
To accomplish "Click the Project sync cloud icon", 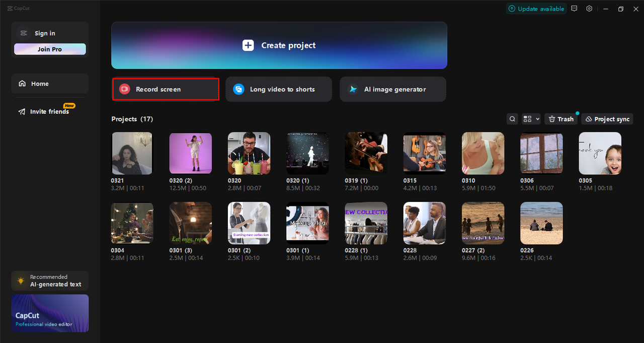I will click(590, 119).
